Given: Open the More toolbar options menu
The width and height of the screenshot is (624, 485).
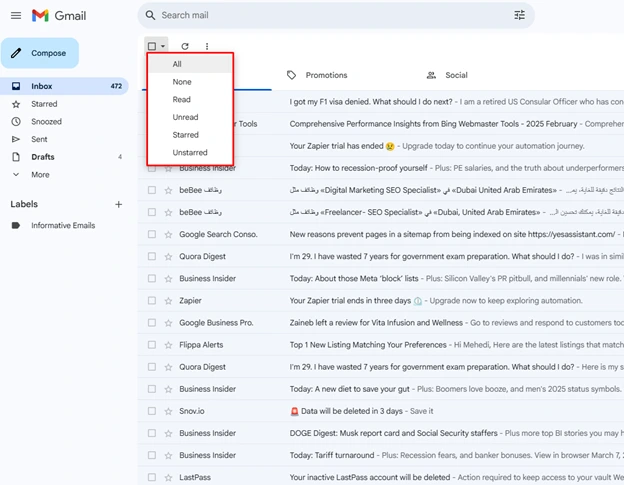Looking at the screenshot, I should tap(207, 46).
